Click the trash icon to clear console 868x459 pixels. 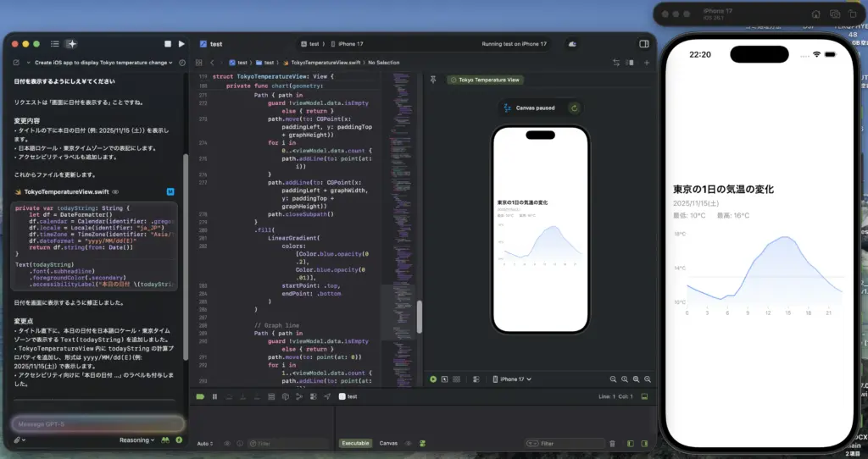(x=612, y=443)
